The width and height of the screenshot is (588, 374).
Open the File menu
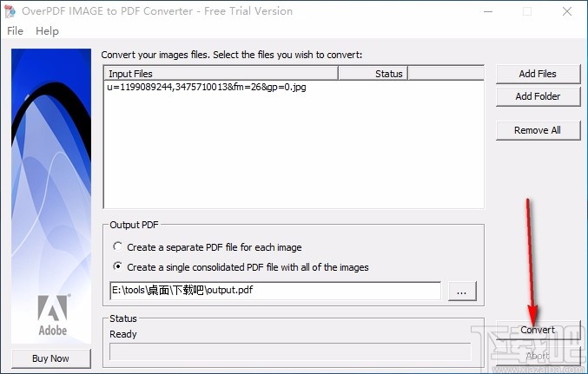15,30
